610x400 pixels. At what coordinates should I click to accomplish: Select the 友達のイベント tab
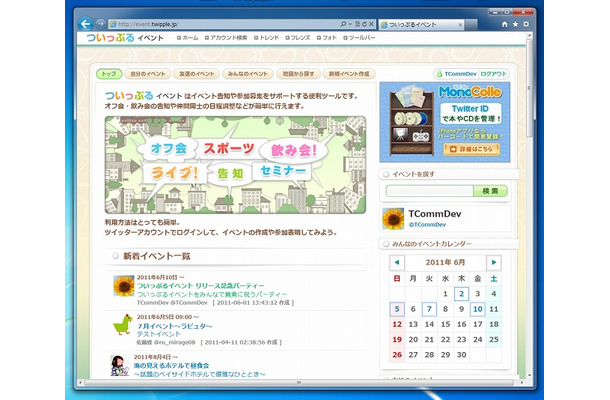coord(196,74)
